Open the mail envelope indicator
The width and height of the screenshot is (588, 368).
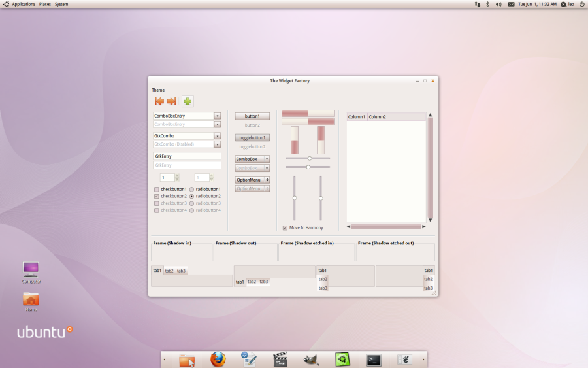tap(511, 4)
